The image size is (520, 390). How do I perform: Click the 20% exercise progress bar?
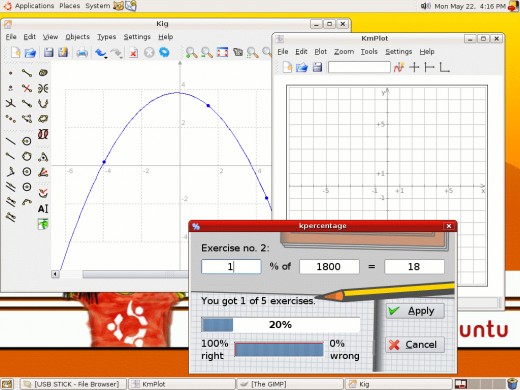coord(280,324)
